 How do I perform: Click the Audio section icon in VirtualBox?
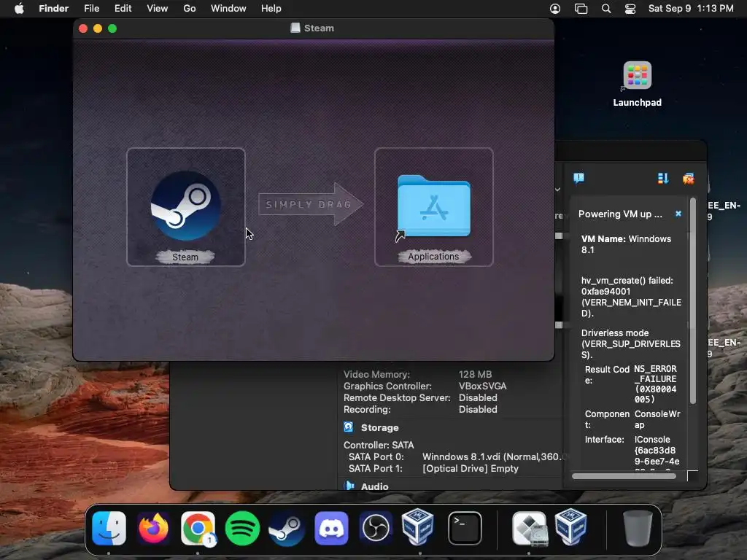(x=349, y=485)
